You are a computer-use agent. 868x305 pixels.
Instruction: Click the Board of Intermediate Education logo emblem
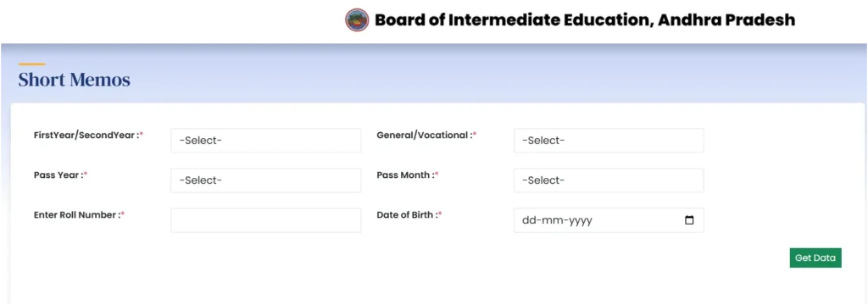357,20
